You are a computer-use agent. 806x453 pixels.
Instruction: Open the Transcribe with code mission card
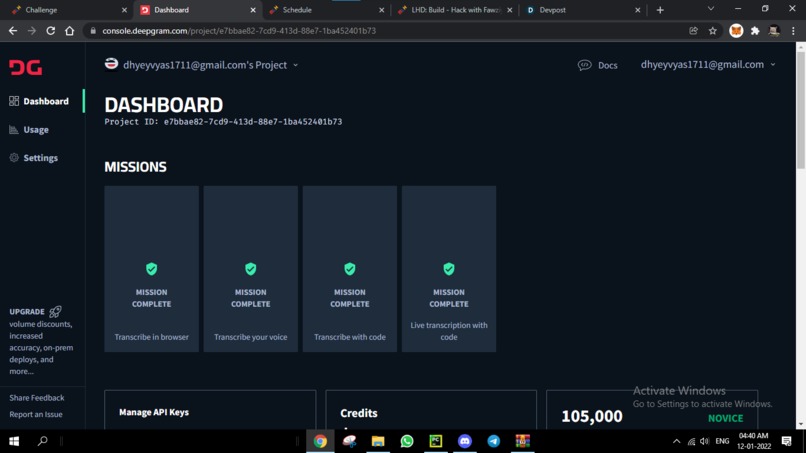click(x=350, y=269)
